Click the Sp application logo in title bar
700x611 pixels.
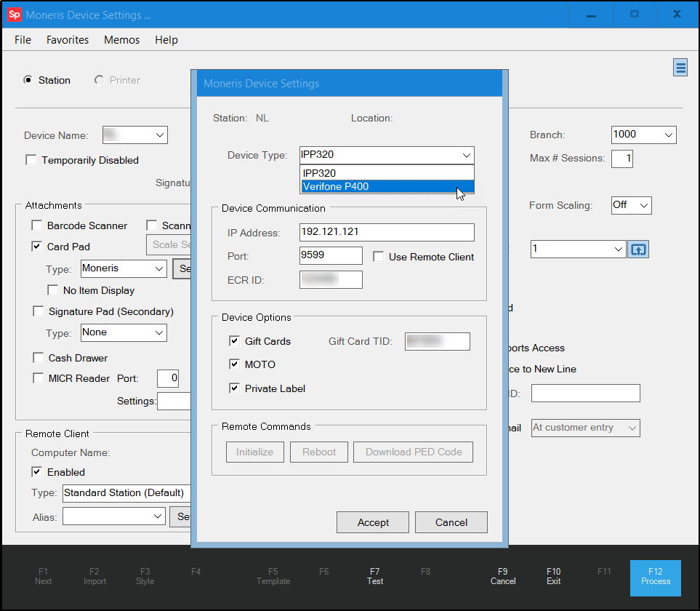click(15, 15)
